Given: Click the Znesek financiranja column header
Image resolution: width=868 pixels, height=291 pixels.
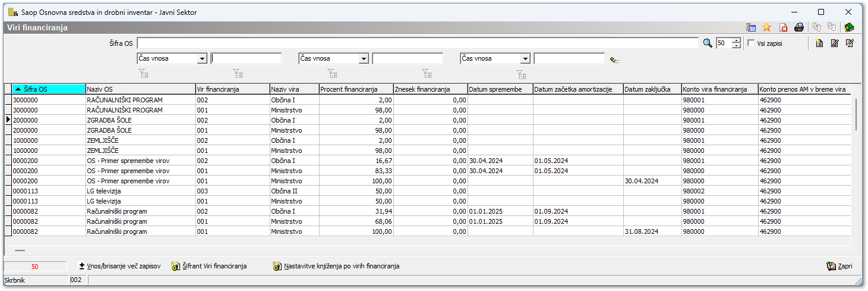Looking at the screenshot, I should (431, 89).
